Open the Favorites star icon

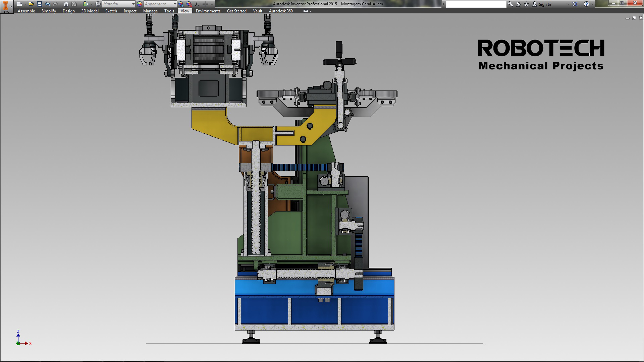(526, 4)
